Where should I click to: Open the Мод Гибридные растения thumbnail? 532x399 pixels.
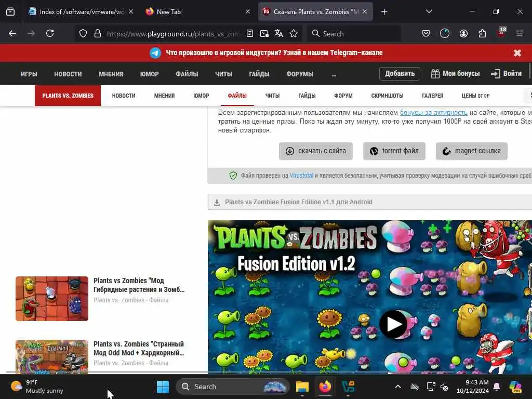pos(52,299)
